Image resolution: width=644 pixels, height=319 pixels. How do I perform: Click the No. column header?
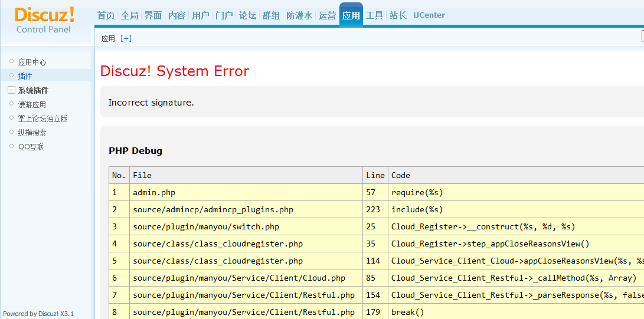[x=119, y=175]
